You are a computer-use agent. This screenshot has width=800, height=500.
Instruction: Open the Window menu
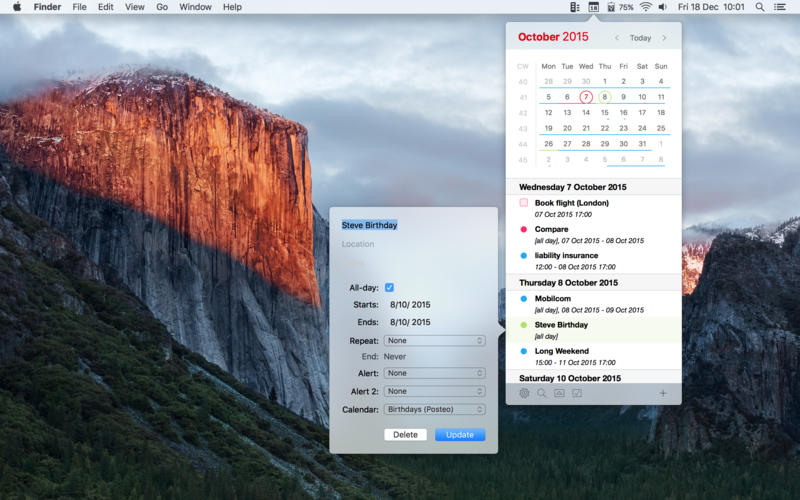pos(195,7)
